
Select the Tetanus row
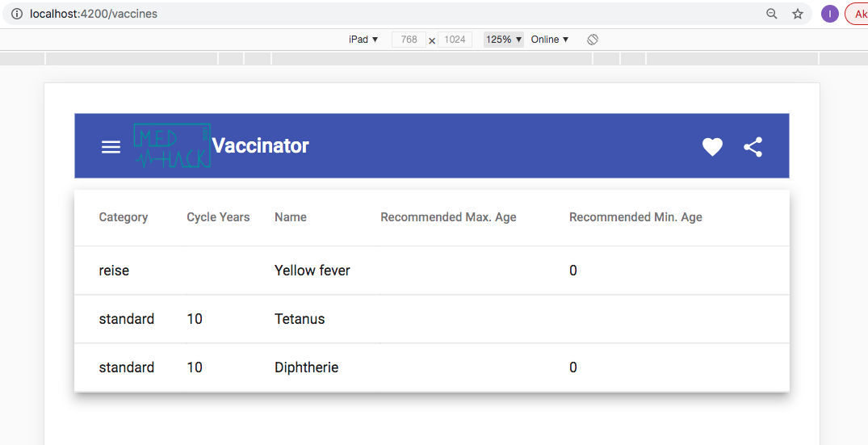click(432, 319)
